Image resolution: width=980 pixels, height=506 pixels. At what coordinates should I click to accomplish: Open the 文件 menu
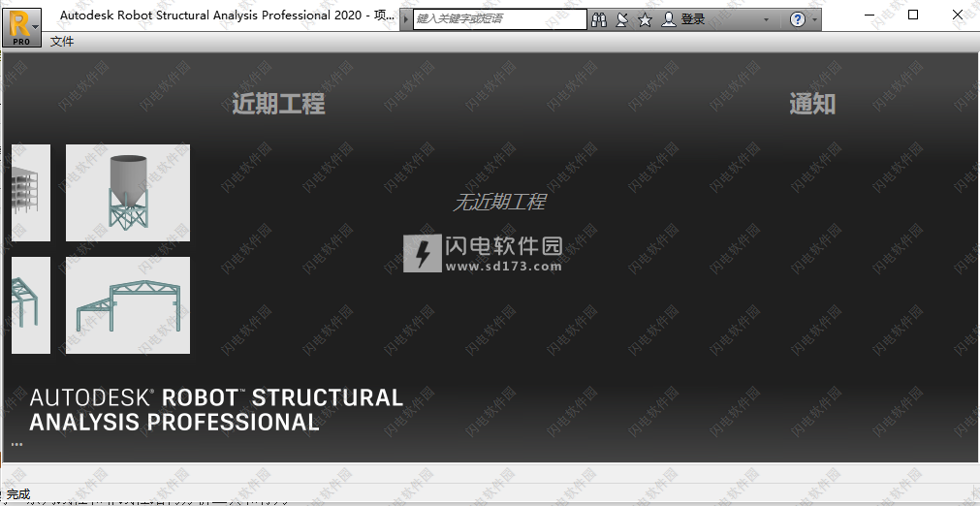click(x=62, y=42)
